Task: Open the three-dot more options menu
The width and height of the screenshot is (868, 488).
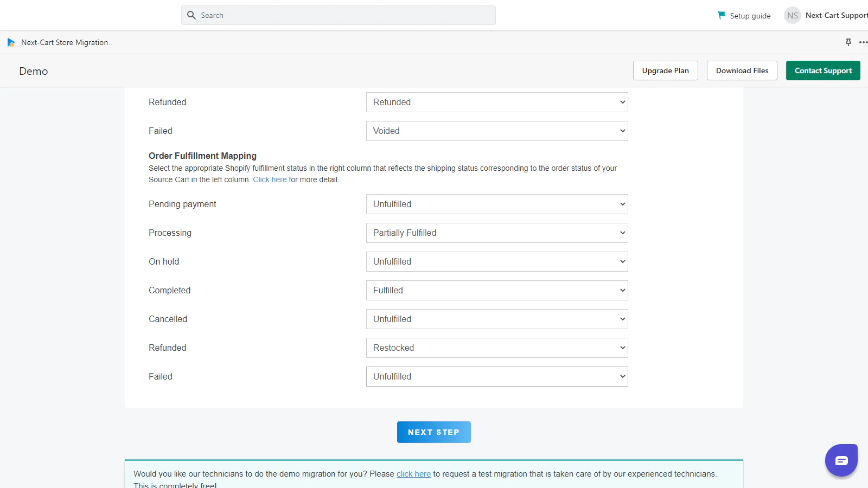Action: tap(863, 42)
